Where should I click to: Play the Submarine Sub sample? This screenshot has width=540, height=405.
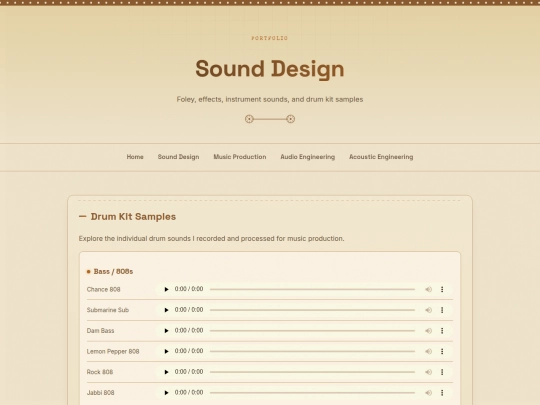tap(166, 310)
